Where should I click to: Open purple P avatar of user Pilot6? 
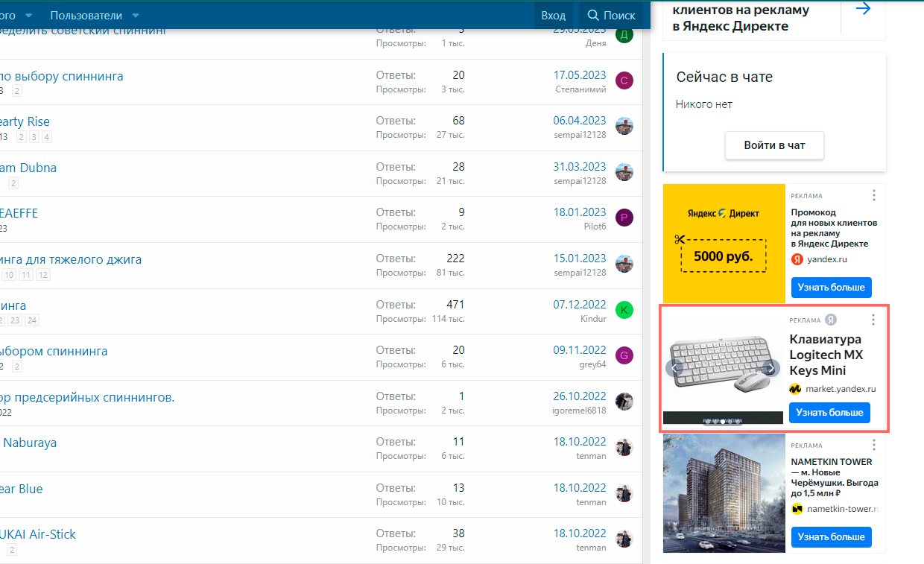coord(624,218)
